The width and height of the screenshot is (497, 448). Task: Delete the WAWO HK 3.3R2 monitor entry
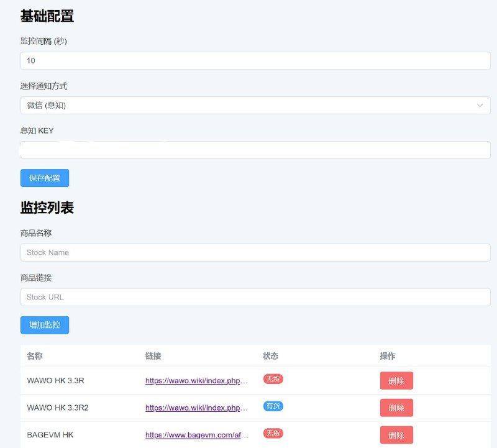coord(396,408)
